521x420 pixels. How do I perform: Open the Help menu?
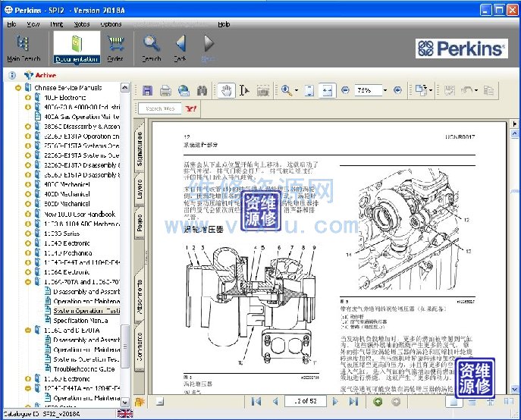click(x=224, y=24)
